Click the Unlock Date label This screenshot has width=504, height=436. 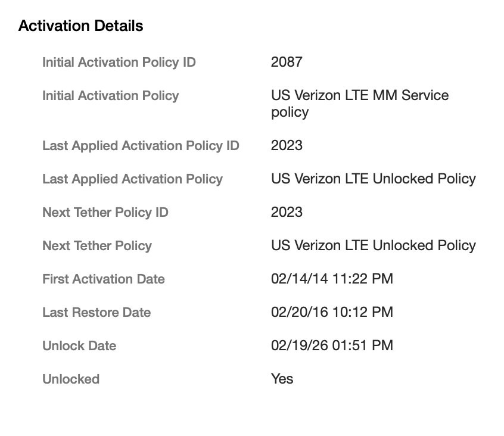[79, 346]
